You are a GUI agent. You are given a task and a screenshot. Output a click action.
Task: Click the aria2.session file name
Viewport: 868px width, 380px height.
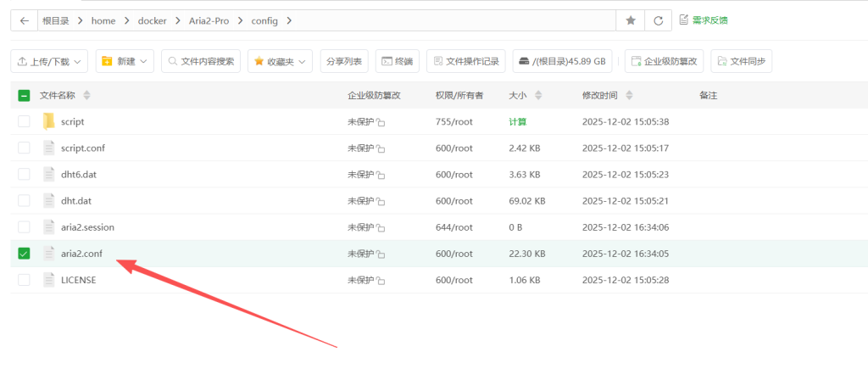coord(87,227)
